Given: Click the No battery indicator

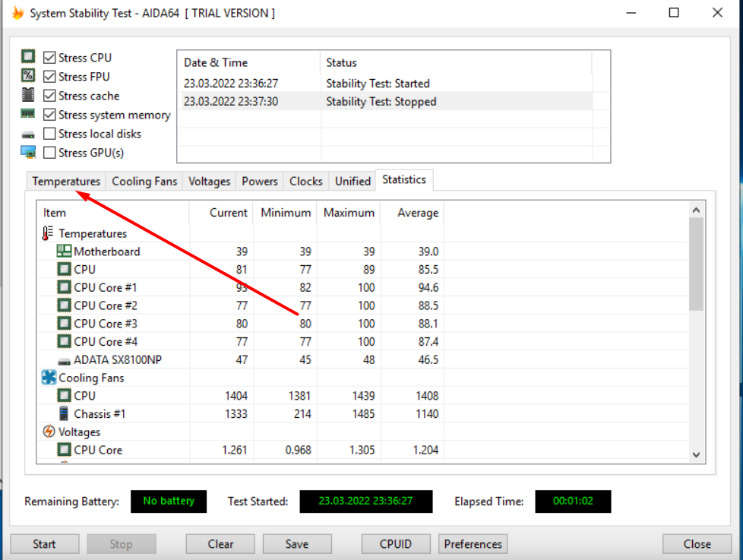Looking at the screenshot, I should [169, 501].
